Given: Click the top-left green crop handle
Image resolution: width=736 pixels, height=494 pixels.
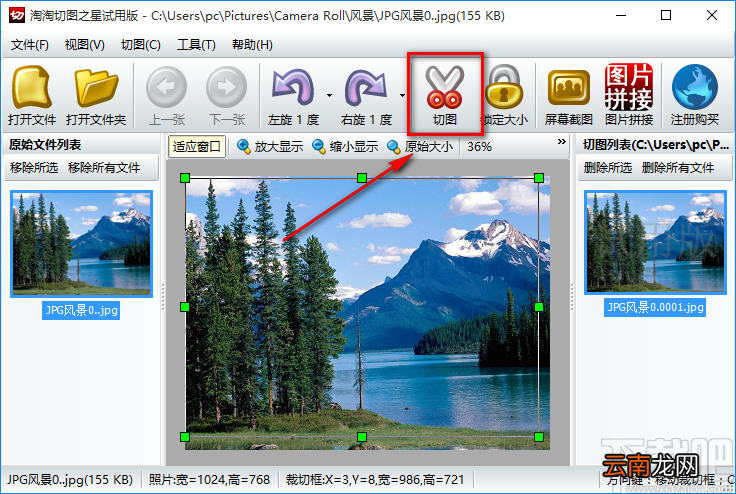Looking at the screenshot, I should point(185,178).
